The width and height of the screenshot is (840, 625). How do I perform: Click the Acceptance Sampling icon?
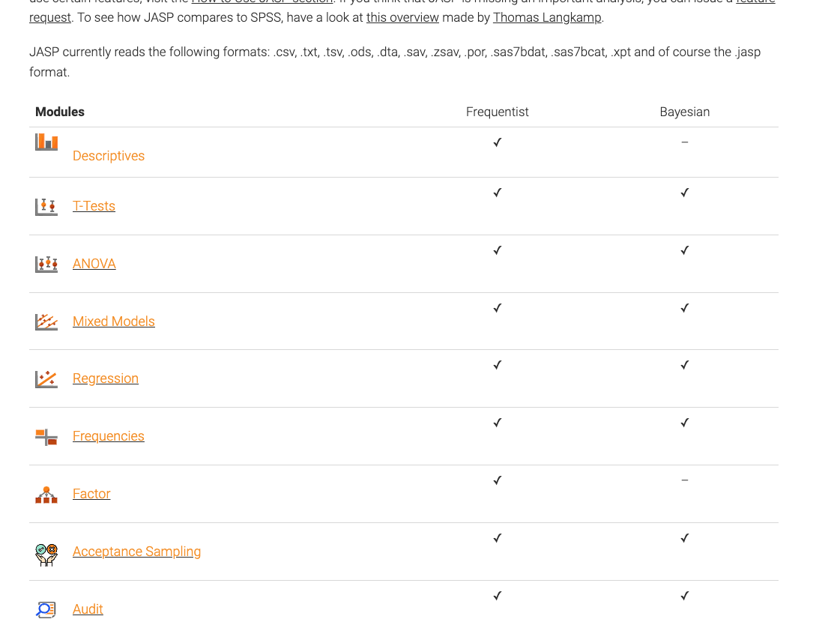[46, 553]
